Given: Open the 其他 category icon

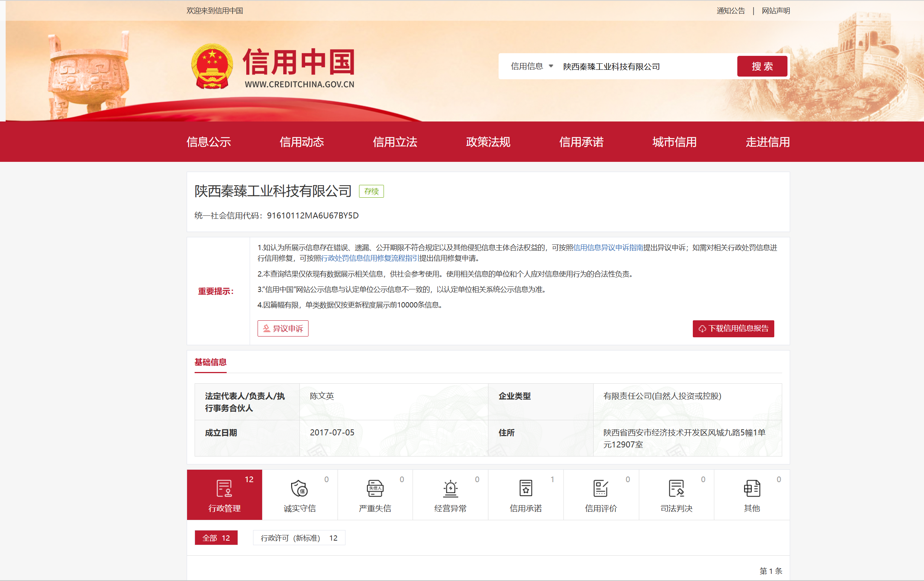Looking at the screenshot, I should tap(751, 488).
